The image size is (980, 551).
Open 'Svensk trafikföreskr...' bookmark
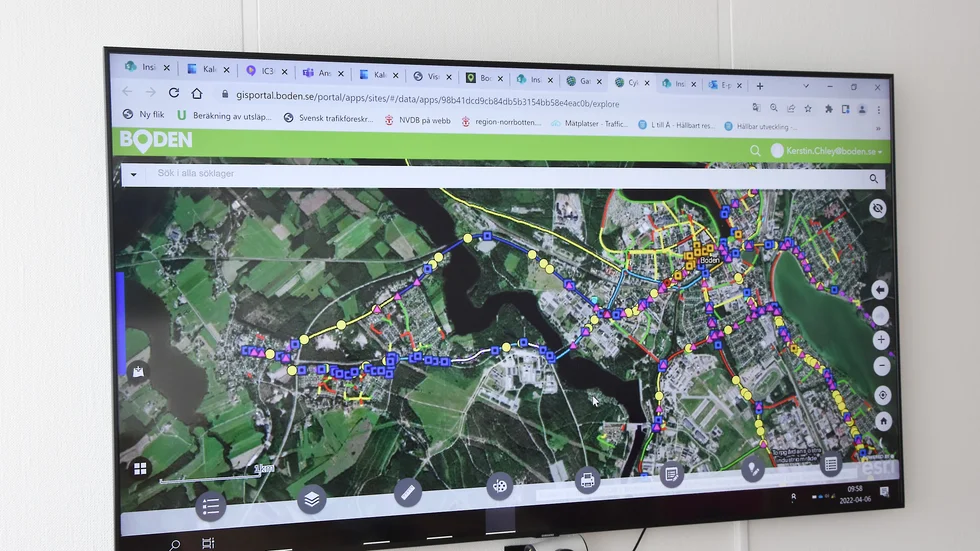coord(329,118)
